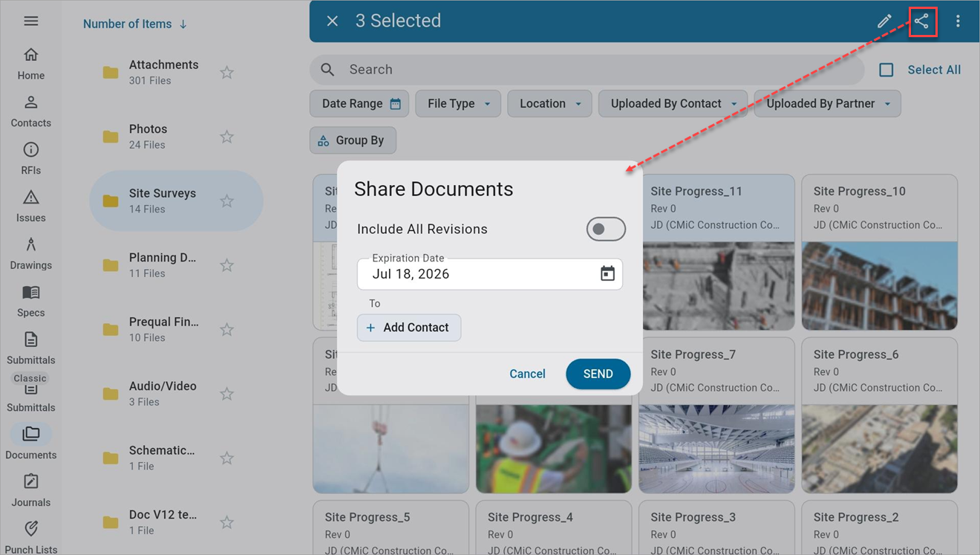Open Drawings in sidebar

click(30, 254)
